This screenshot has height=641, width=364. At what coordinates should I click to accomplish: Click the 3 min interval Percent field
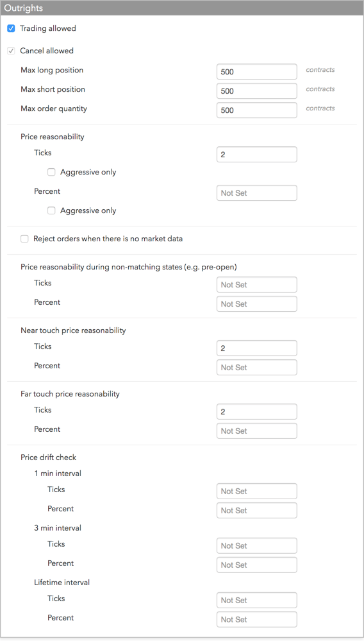pos(257,565)
